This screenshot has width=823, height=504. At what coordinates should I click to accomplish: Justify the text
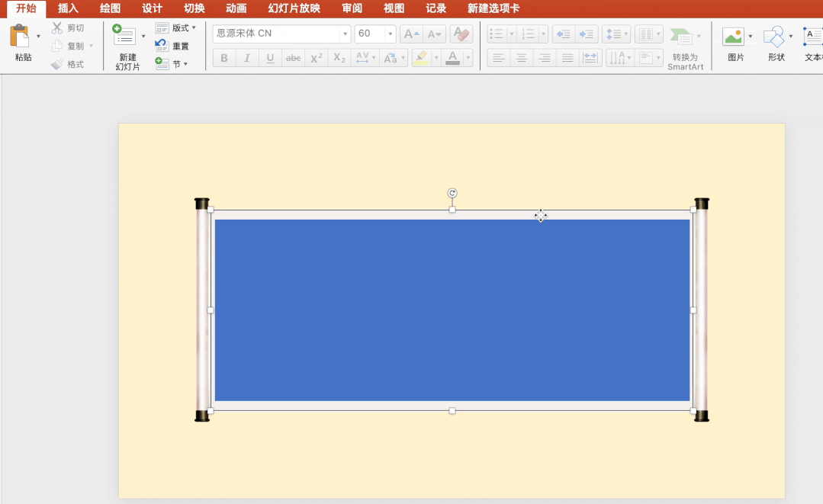pos(567,58)
